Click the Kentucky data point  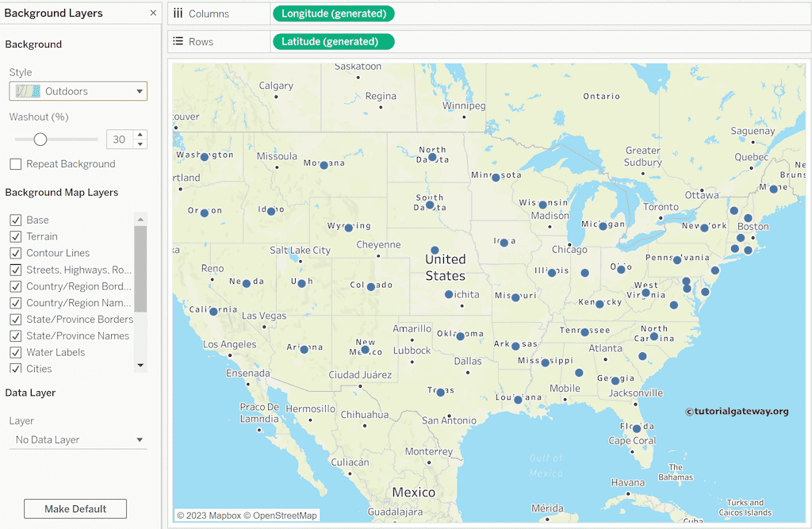[x=599, y=304]
